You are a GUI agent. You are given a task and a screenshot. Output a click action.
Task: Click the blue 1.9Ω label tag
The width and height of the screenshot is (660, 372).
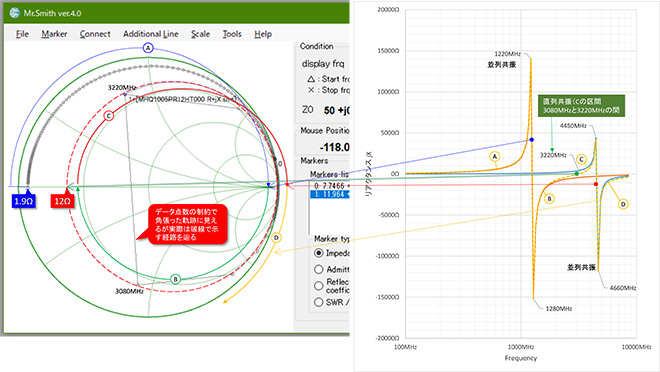(x=24, y=201)
